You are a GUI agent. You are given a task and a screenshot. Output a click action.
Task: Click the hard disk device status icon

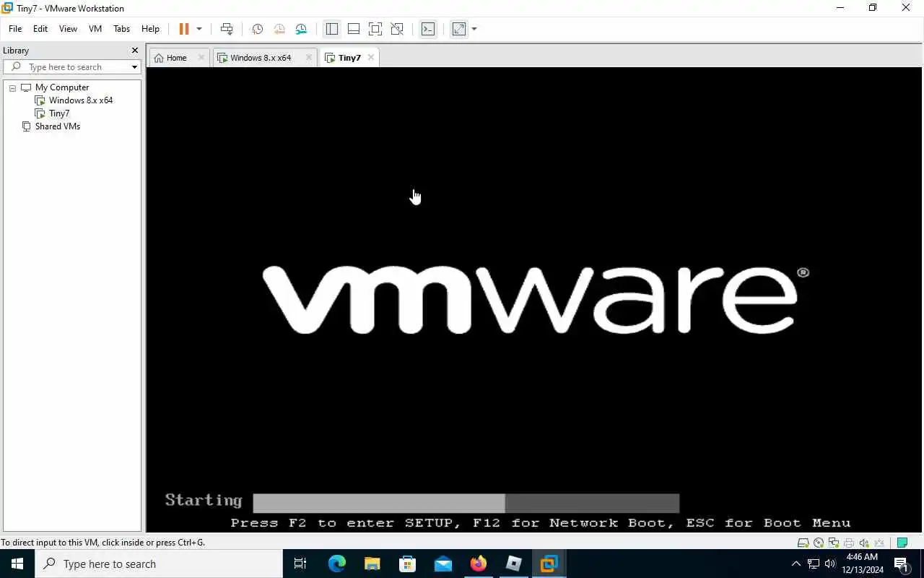click(803, 543)
